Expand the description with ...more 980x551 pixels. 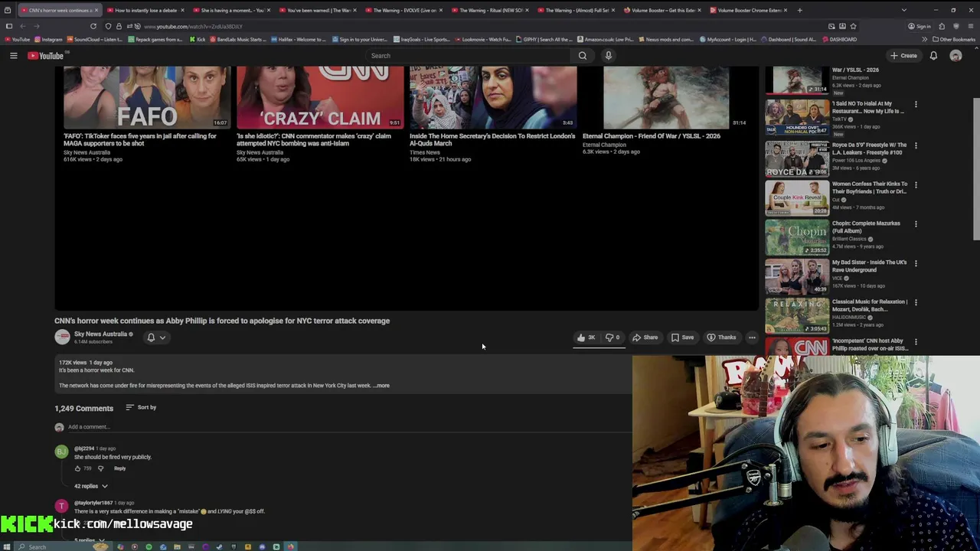pyautogui.click(x=381, y=386)
